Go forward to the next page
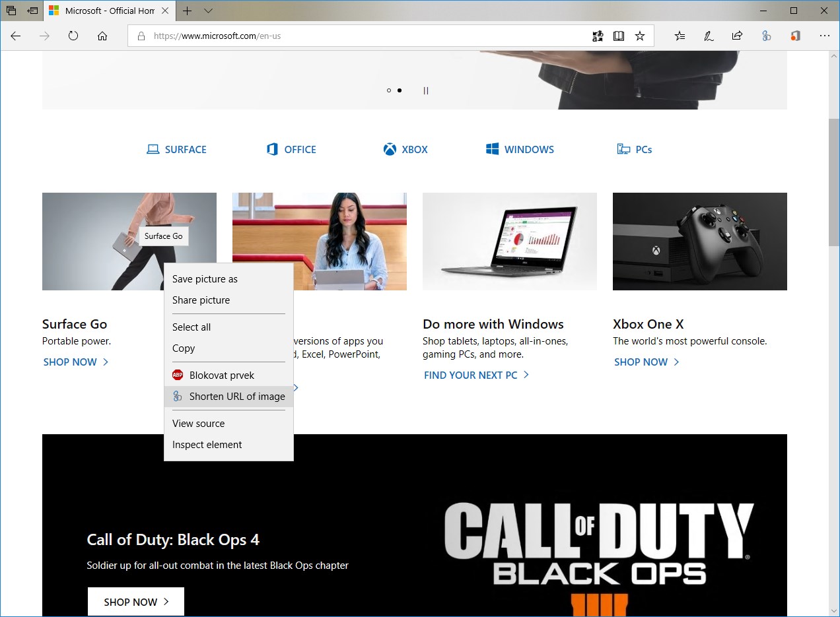This screenshot has width=840, height=617. click(x=45, y=36)
